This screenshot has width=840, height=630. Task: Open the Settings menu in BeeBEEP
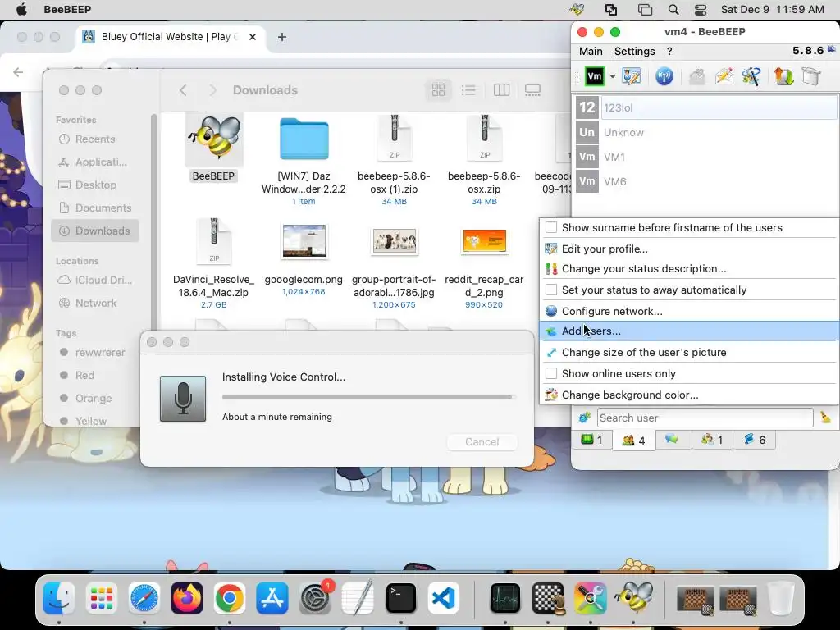tap(634, 52)
